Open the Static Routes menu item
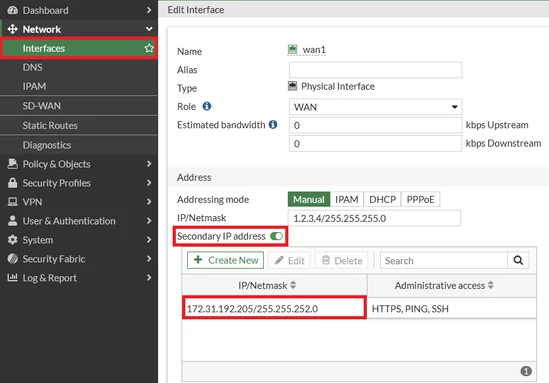 pyautogui.click(x=79, y=125)
